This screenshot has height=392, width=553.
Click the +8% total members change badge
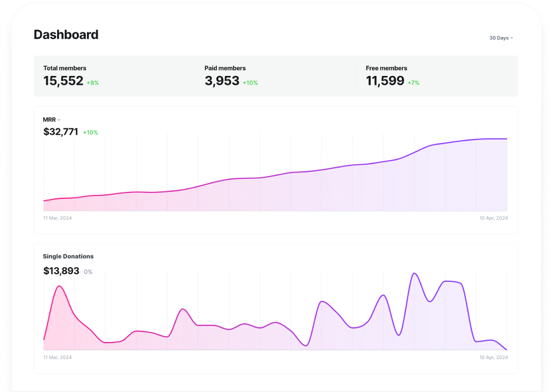92,83
